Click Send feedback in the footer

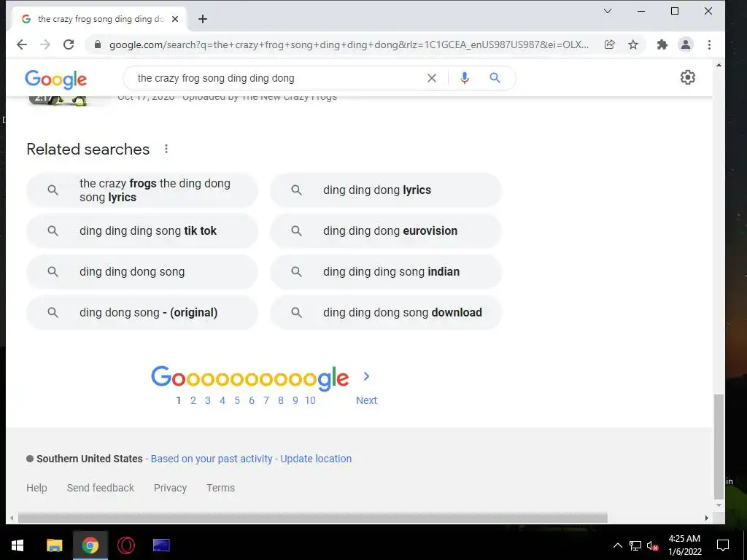[x=101, y=488]
